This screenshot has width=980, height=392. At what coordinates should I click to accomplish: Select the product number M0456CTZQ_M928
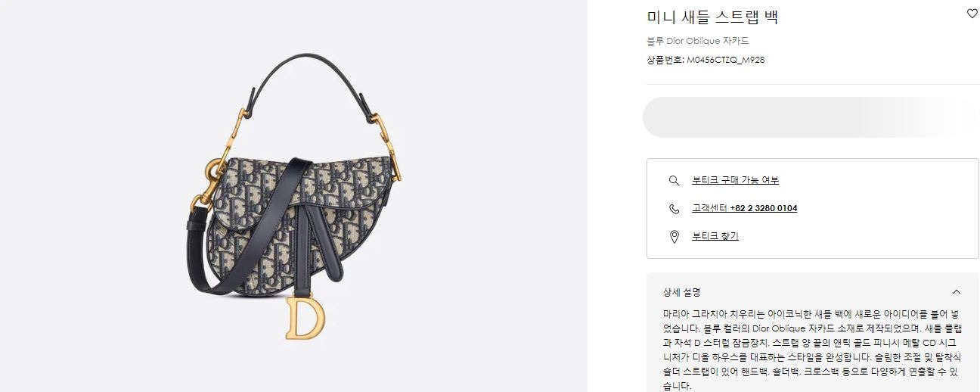coord(725,60)
